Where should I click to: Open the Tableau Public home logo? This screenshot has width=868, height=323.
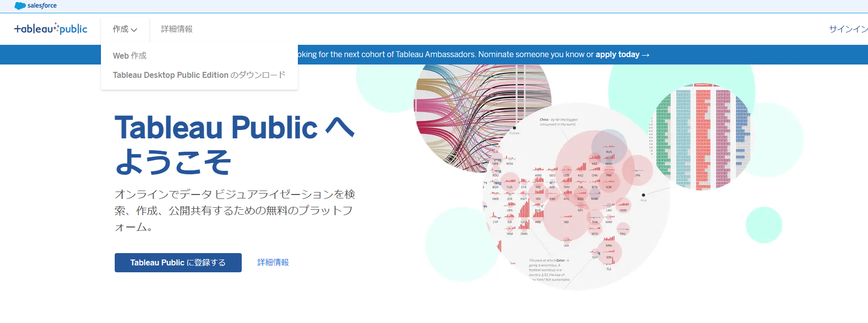click(51, 29)
